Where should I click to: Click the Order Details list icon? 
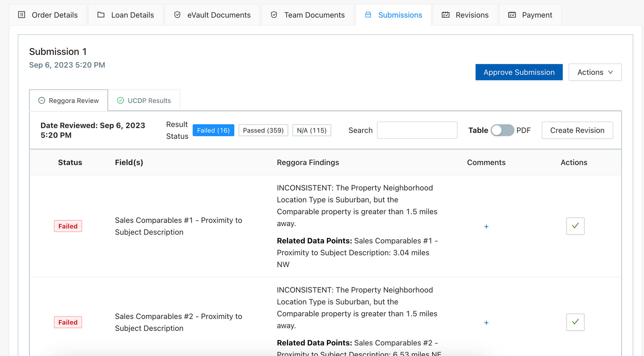[21, 15]
